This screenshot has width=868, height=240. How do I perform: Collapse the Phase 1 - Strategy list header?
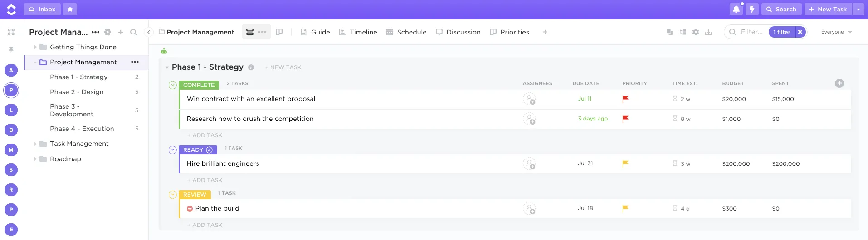[x=167, y=67]
